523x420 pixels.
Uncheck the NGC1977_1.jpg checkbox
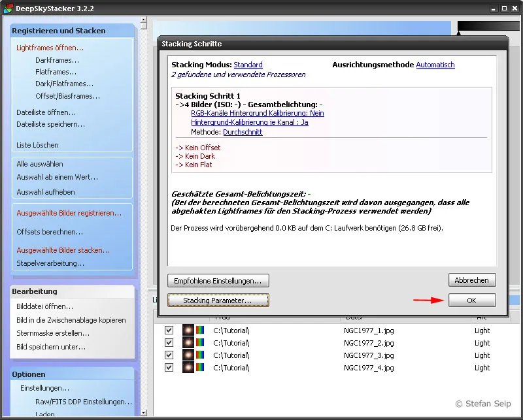169,331
